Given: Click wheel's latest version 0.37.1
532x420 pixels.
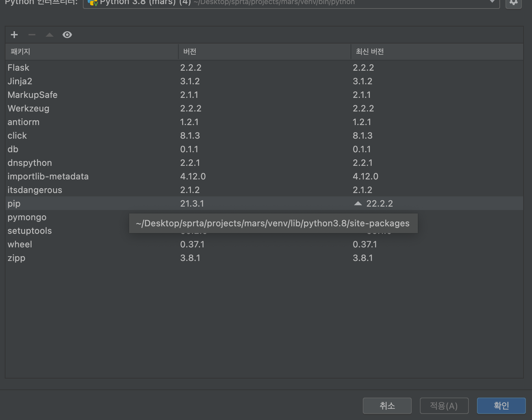Looking at the screenshot, I should [x=365, y=244].
